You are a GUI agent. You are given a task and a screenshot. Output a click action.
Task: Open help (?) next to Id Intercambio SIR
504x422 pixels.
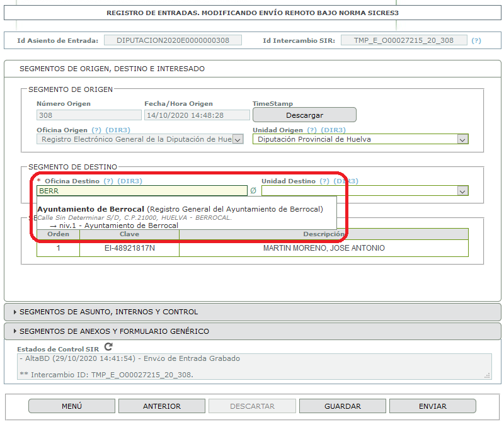coord(476,40)
